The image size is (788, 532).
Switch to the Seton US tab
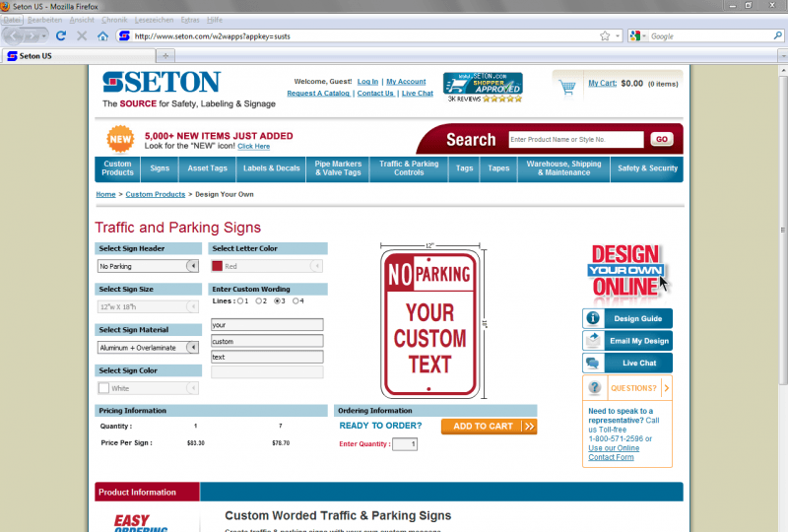78,56
